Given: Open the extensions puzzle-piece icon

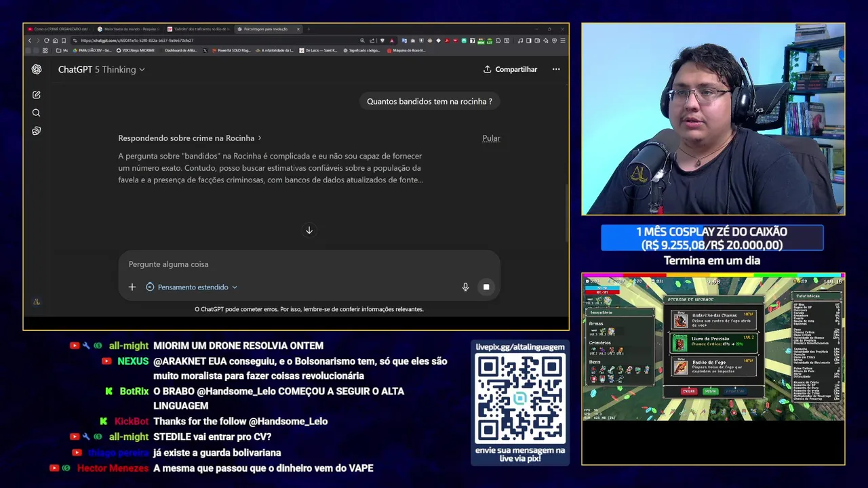Looking at the screenshot, I should pyautogui.click(x=498, y=41).
